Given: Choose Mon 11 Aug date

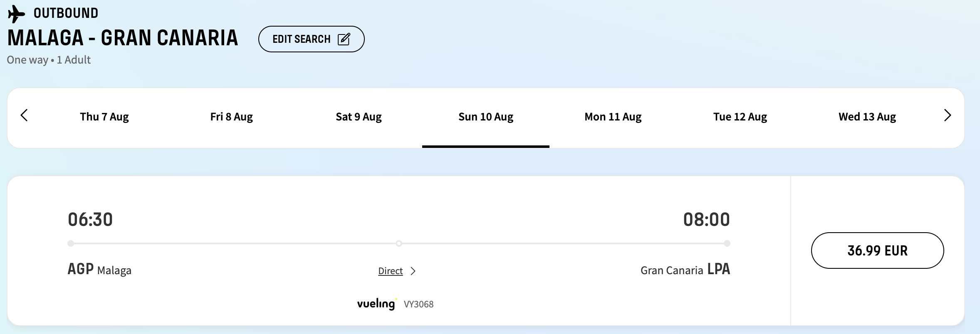Looking at the screenshot, I should (x=613, y=117).
